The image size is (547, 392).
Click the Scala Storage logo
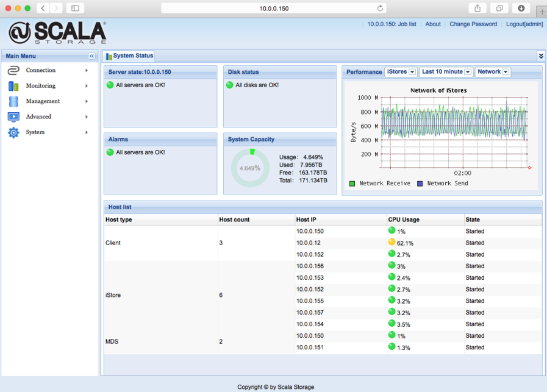tap(57, 32)
